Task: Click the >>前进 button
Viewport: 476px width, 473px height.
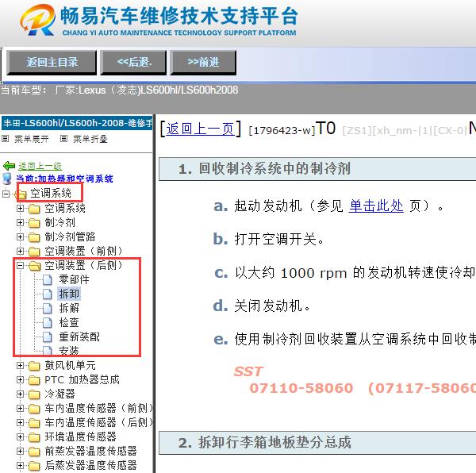Action: click(x=203, y=63)
